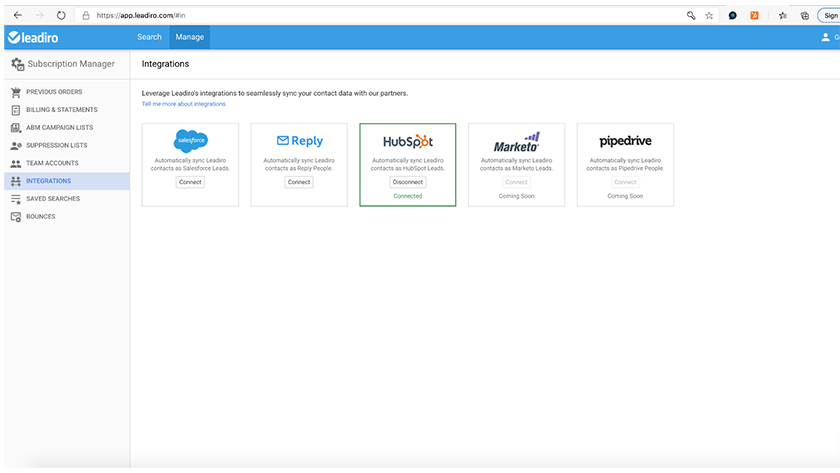Click the ABM Campaign Lists icon
Viewport: 840px width, 473px height.
[x=16, y=127]
